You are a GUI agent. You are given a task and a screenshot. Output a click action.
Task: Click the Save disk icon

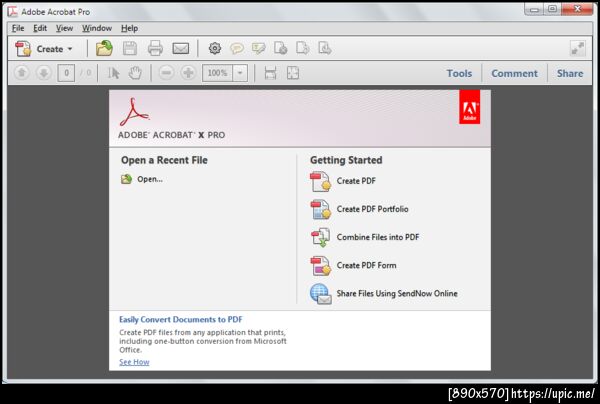(130, 49)
